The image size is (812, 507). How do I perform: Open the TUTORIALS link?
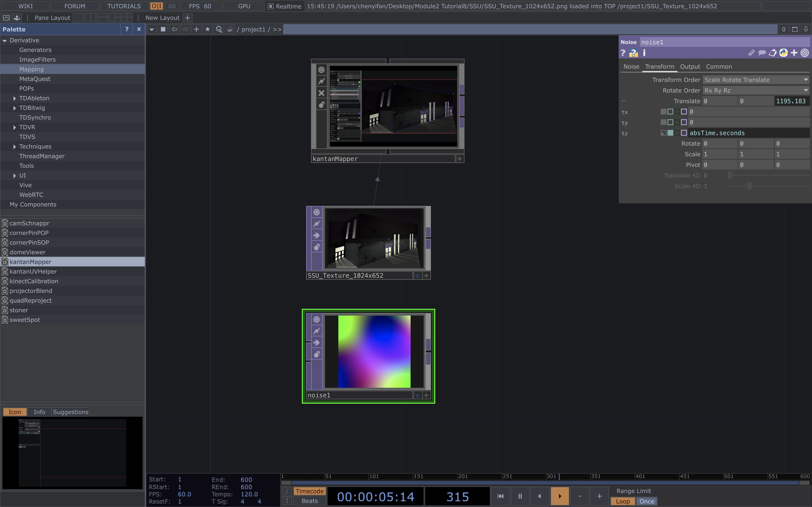coord(124,6)
